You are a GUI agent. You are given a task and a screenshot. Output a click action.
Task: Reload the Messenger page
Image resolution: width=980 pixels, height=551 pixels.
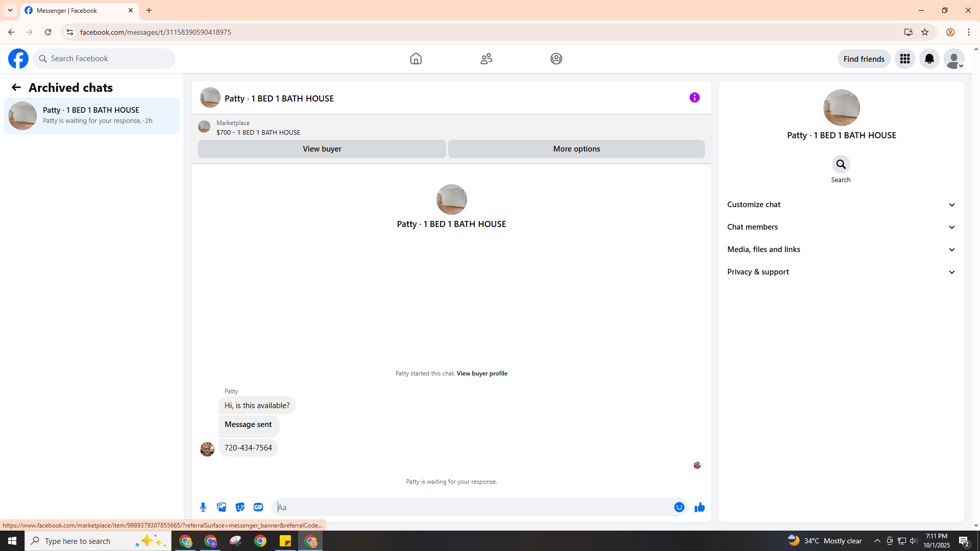tap(48, 32)
